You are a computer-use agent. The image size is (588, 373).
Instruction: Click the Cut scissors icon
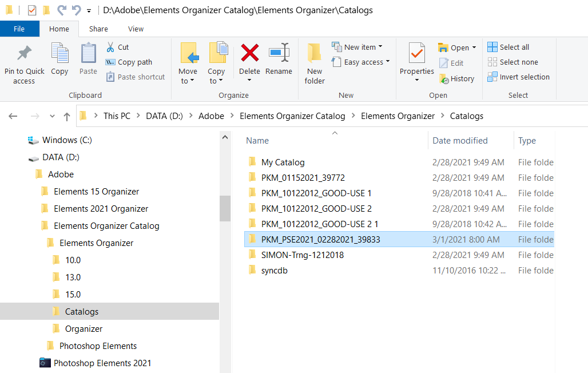pos(111,47)
